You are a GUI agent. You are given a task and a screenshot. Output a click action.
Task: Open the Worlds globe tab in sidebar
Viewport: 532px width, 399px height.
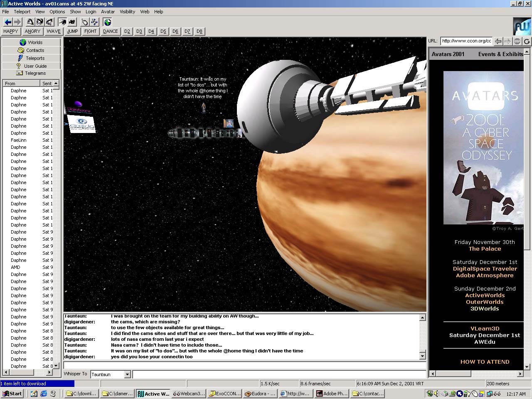pyautogui.click(x=31, y=42)
